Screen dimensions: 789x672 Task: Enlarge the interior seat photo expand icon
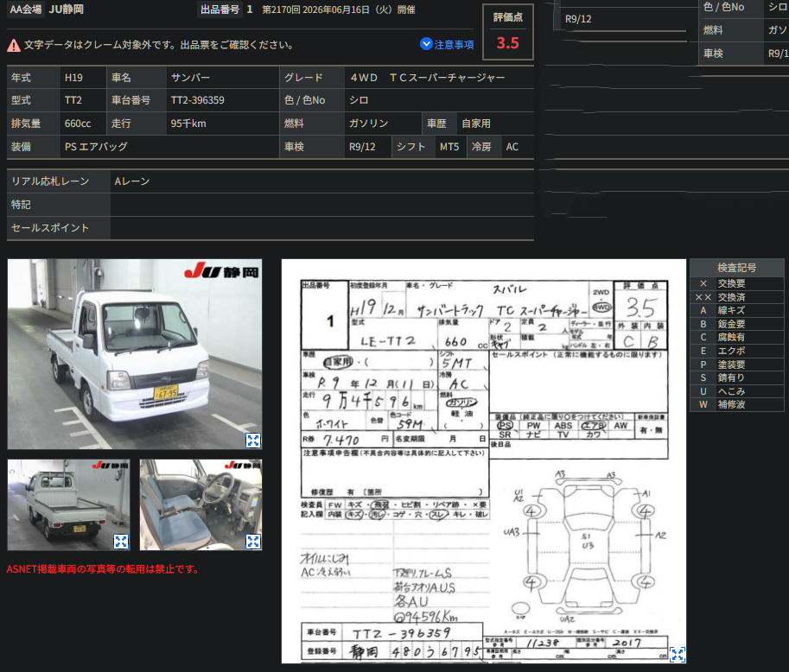(253, 542)
